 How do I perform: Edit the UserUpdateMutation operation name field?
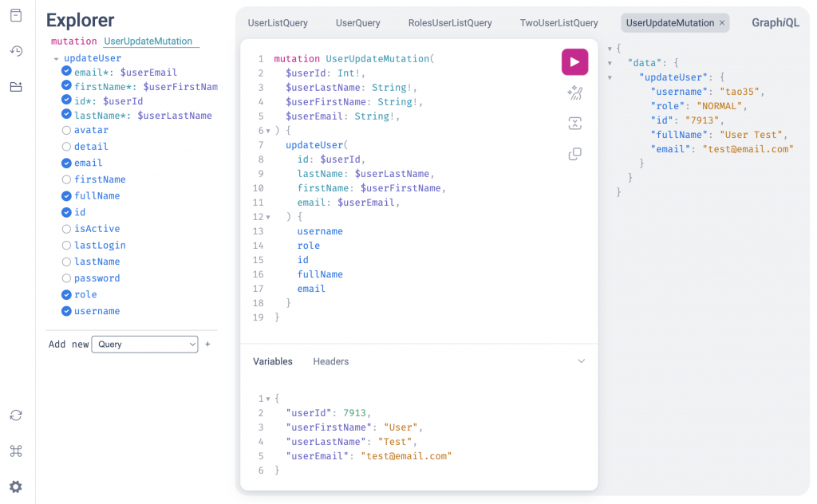pyautogui.click(x=151, y=41)
